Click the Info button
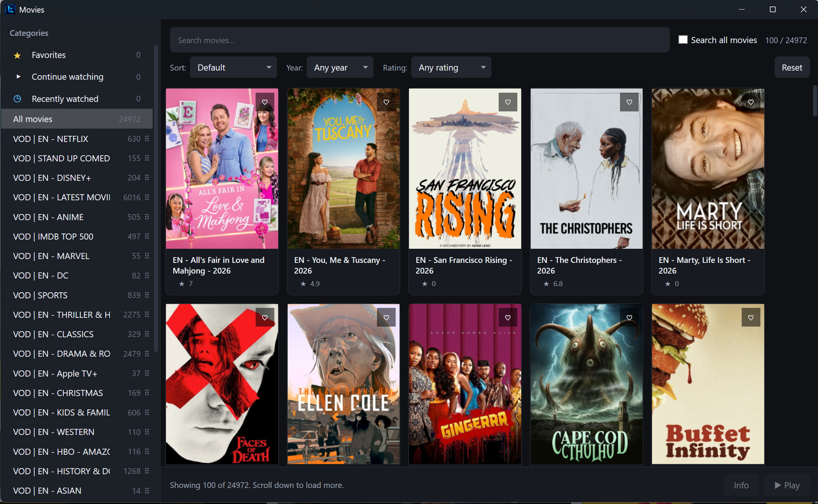This screenshot has width=818, height=504. click(x=741, y=485)
